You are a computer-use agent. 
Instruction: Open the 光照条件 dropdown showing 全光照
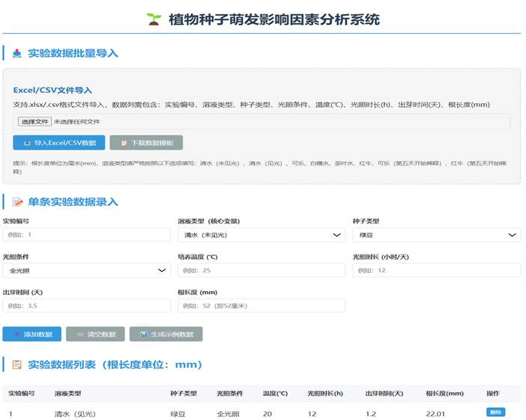86,270
